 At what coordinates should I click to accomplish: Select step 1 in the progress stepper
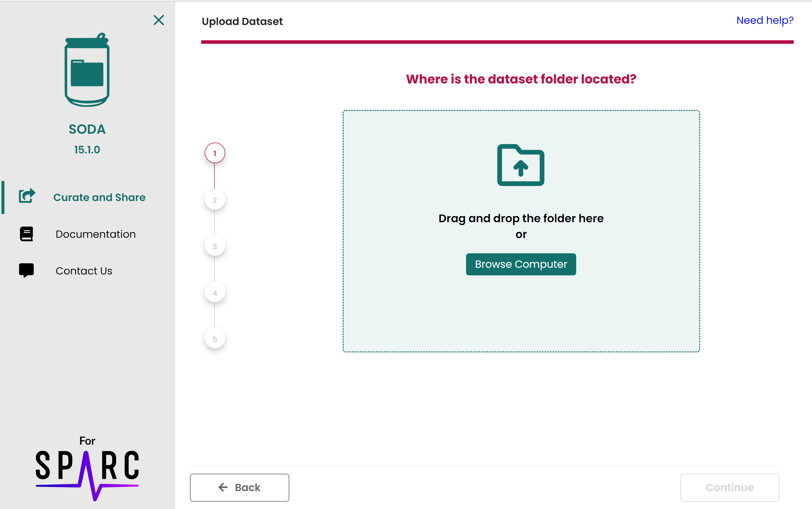click(215, 153)
